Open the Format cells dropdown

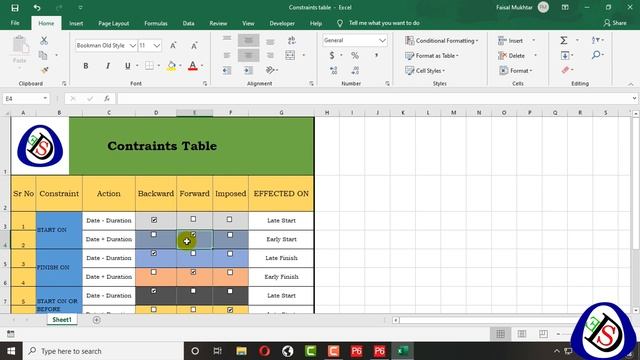click(x=516, y=71)
